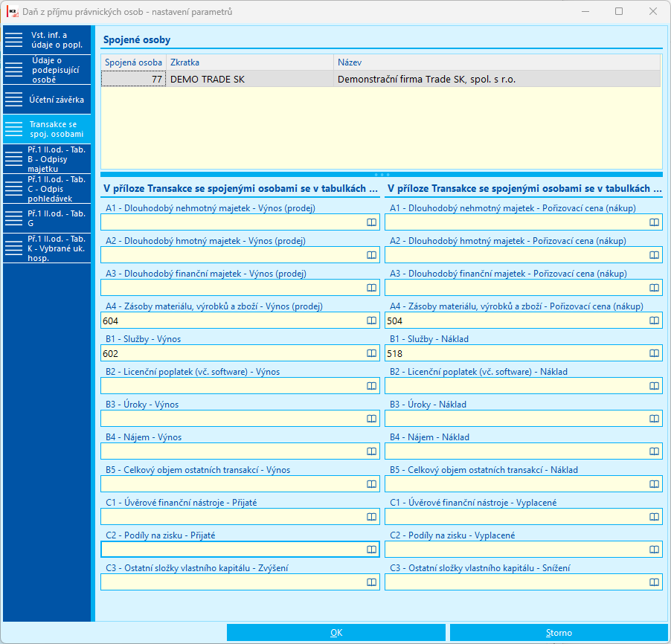Click horizontal splitter handle below Spojené osoby table
671x644 pixels.
(x=382, y=175)
